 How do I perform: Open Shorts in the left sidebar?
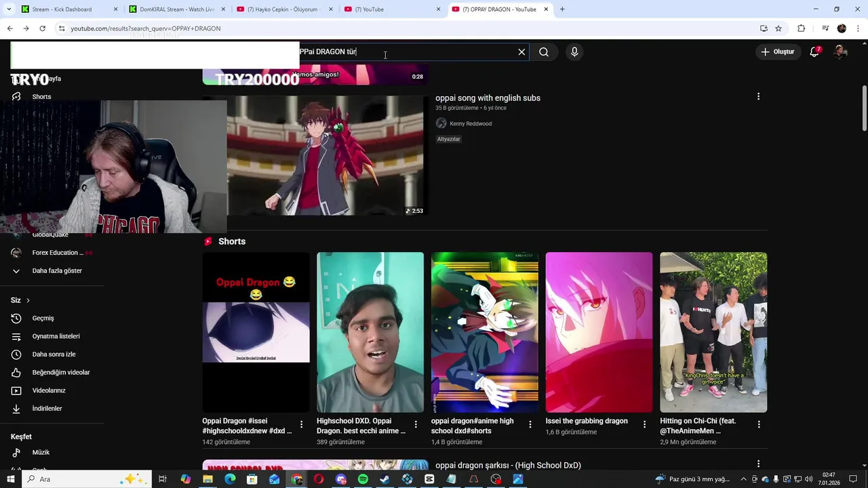pos(41,97)
